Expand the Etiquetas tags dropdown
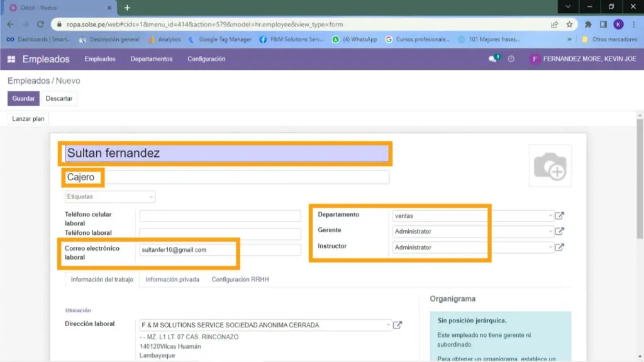This screenshot has width=644, height=362. [x=111, y=197]
